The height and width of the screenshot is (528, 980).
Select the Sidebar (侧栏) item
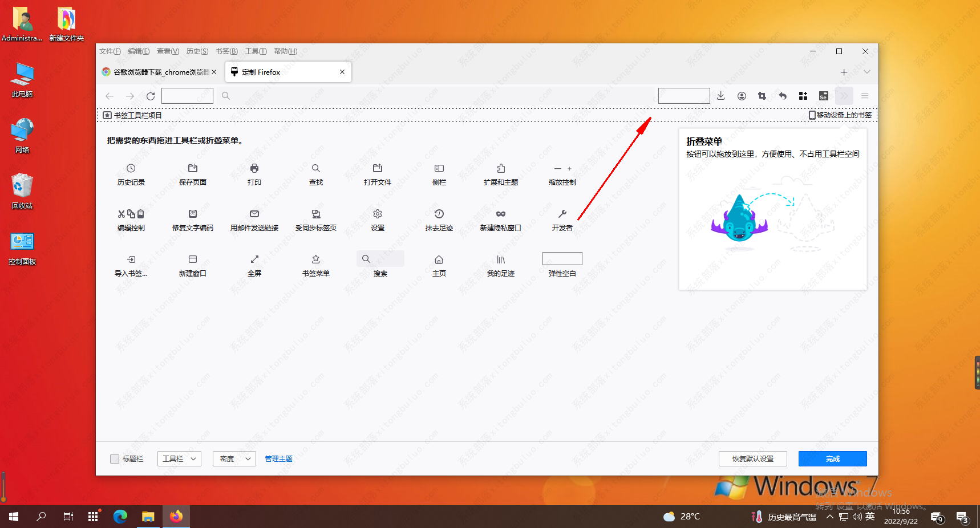(439, 174)
